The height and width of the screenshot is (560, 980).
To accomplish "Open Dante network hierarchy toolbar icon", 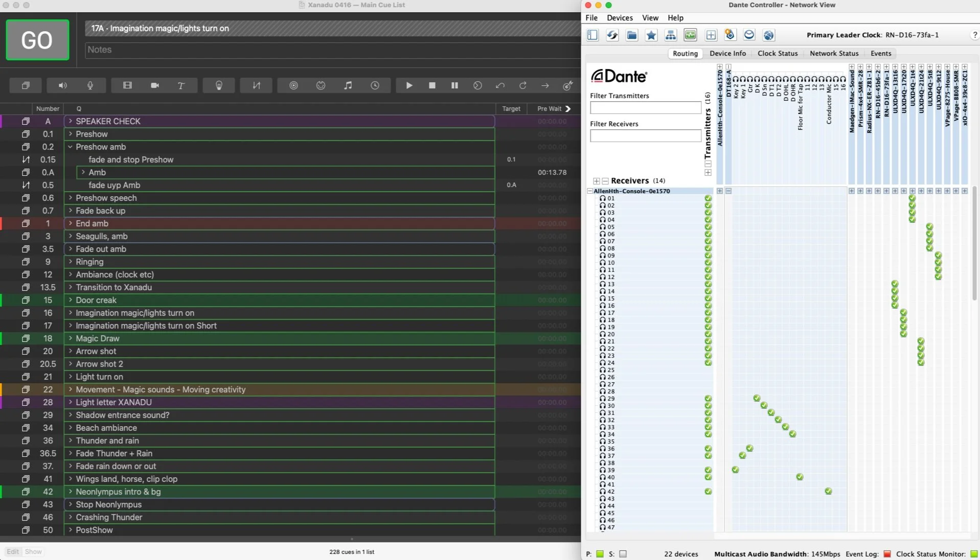I will 671,35.
